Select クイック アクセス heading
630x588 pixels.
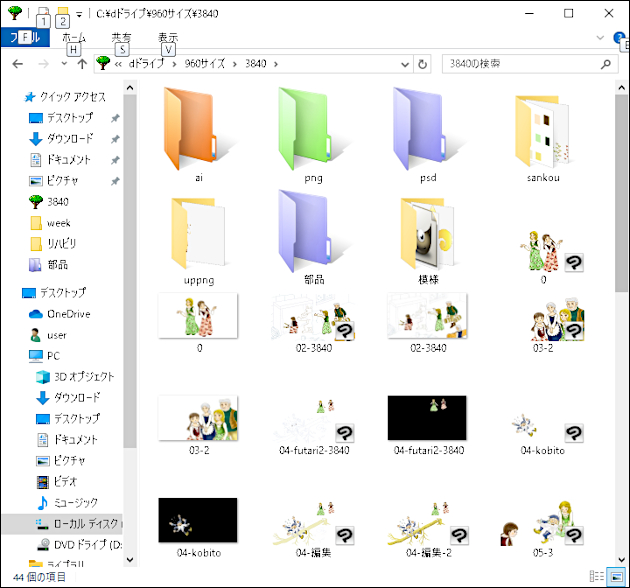pos(65,97)
